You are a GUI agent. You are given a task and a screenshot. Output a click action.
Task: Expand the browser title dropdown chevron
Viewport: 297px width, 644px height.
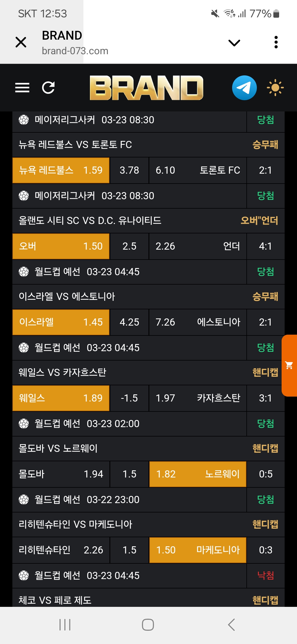(x=234, y=43)
